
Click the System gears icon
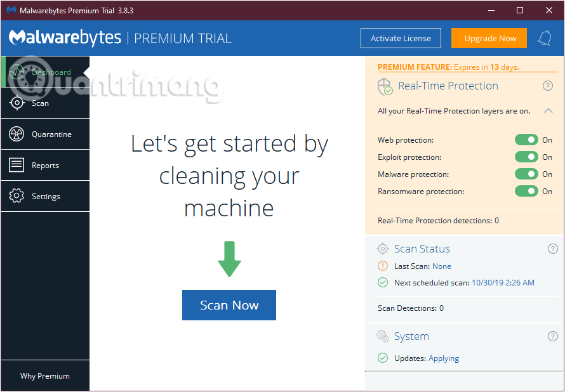383,336
